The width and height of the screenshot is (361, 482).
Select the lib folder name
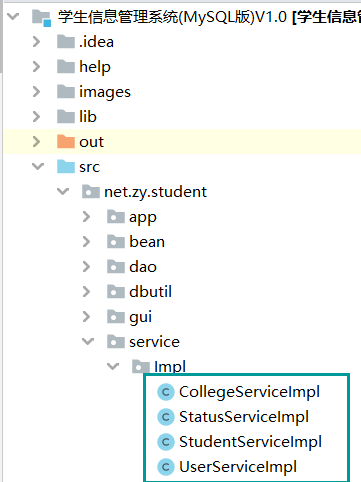[88, 117]
